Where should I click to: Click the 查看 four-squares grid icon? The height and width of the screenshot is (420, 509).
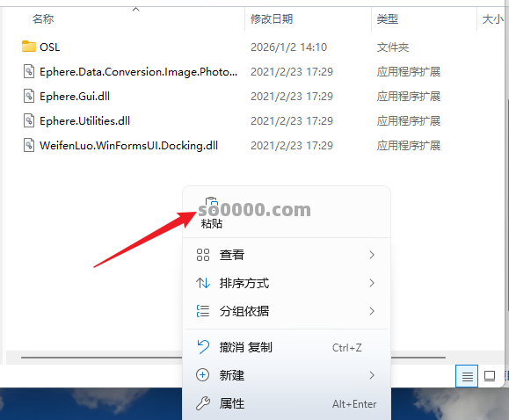point(203,255)
